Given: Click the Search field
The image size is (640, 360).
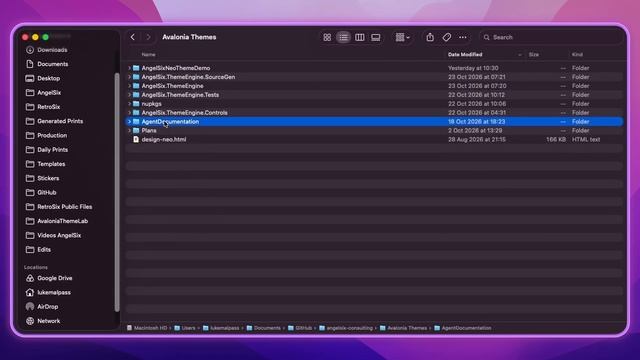Looking at the screenshot, I should point(550,37).
